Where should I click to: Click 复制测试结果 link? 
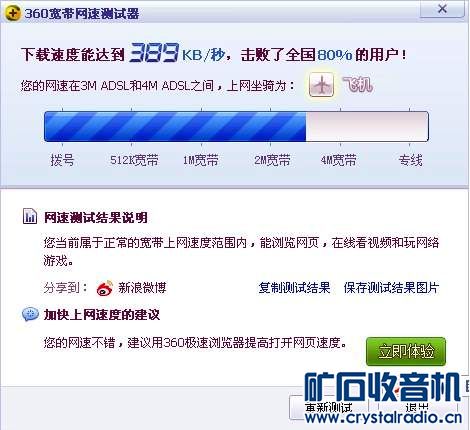(294, 288)
